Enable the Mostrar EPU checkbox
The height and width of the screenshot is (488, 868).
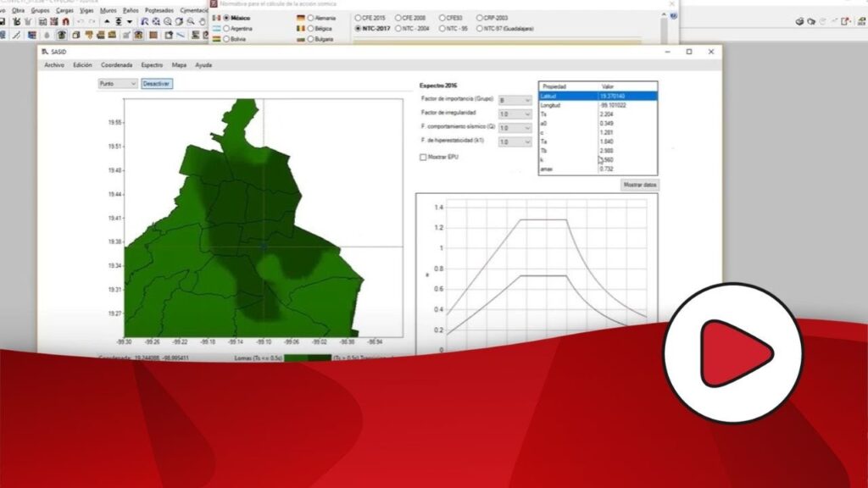coord(424,157)
